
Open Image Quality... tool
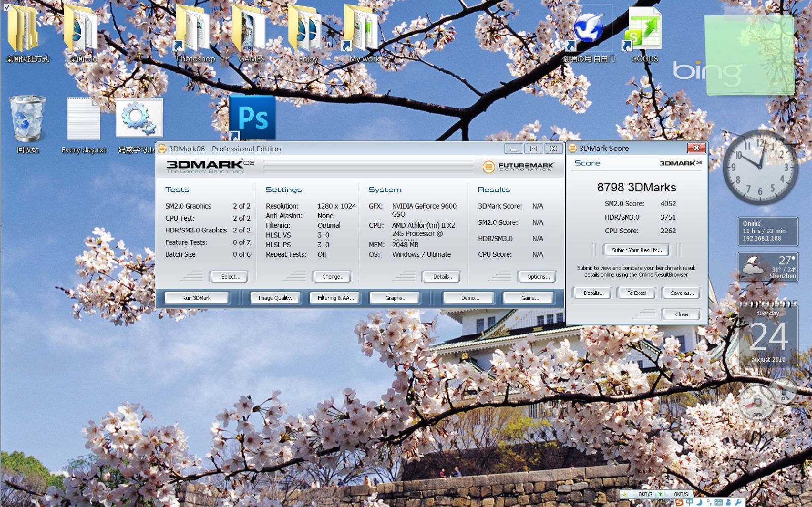pyautogui.click(x=276, y=298)
